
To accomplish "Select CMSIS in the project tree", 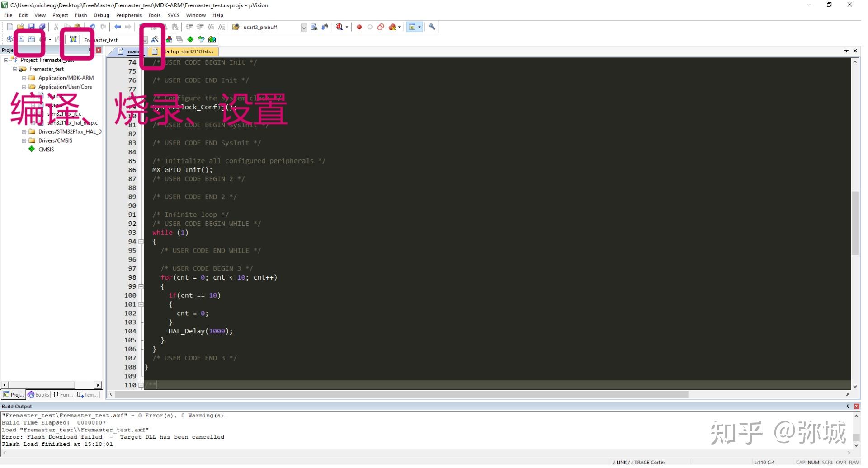I will 46,150.
